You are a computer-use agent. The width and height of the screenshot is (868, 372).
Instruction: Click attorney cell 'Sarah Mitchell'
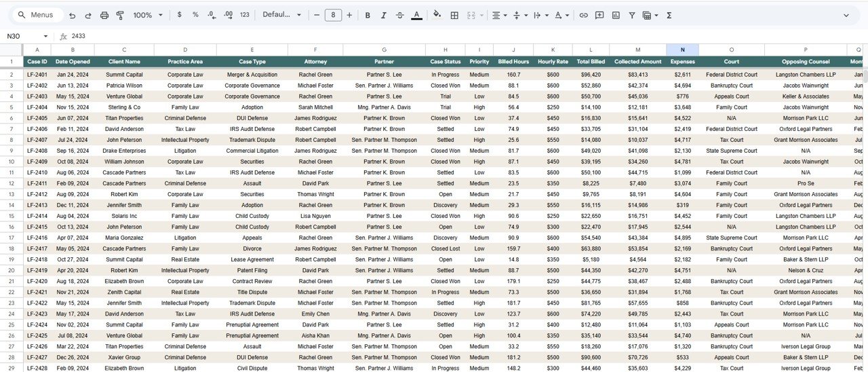(x=315, y=107)
